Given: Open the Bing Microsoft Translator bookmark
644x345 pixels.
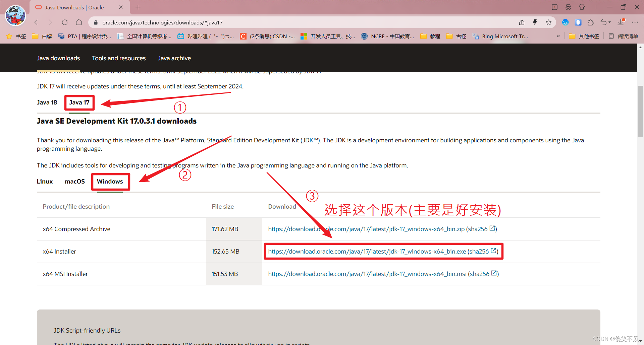Looking at the screenshot, I should click(500, 36).
